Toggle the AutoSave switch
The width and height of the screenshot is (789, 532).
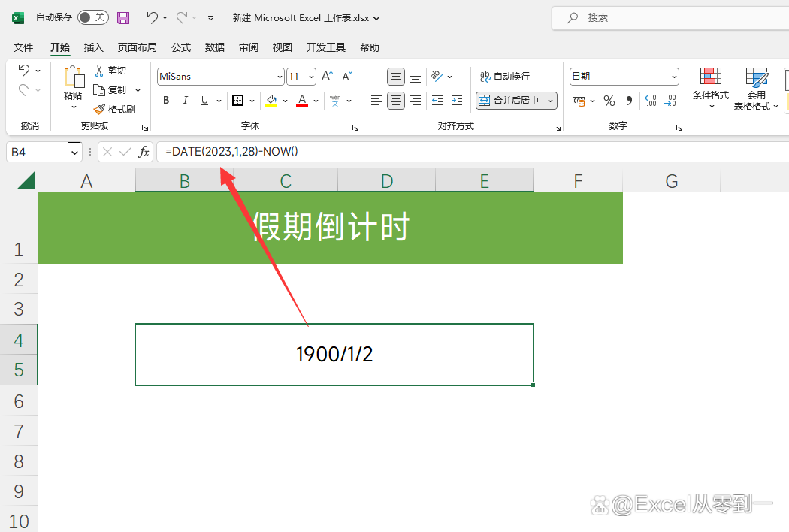93,17
